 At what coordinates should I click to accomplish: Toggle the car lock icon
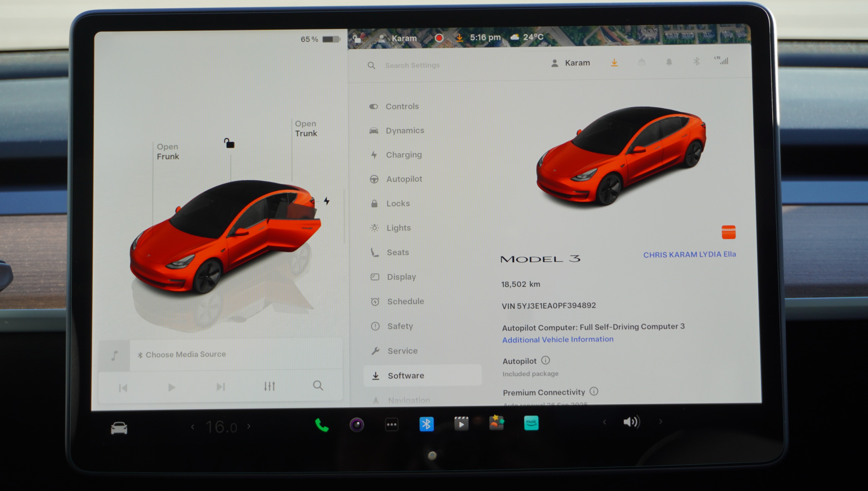230,143
